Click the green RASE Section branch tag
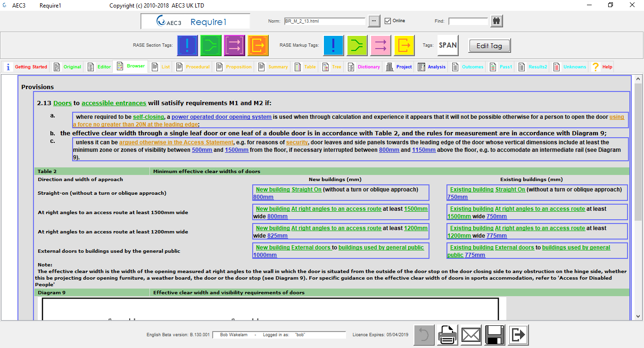Viewport: 644px width, 348px height. coord(211,45)
